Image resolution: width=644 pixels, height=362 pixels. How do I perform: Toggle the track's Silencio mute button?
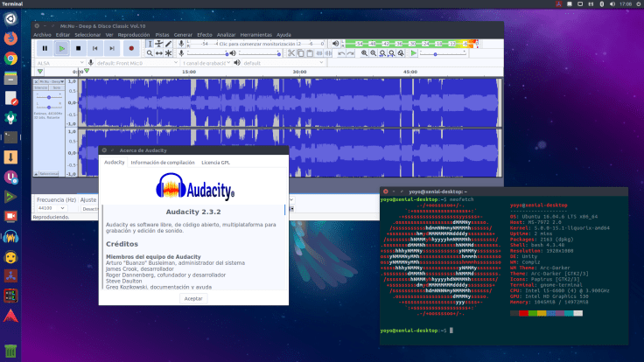[x=42, y=87]
